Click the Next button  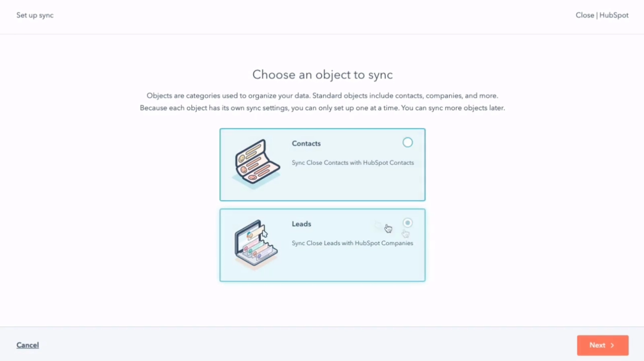603,345
